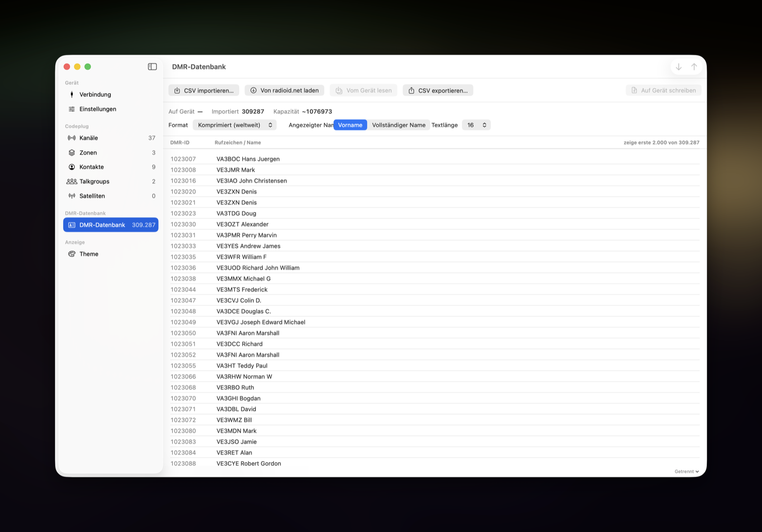
Task: Select the DMR-Datenbank sidebar item
Action: point(110,225)
